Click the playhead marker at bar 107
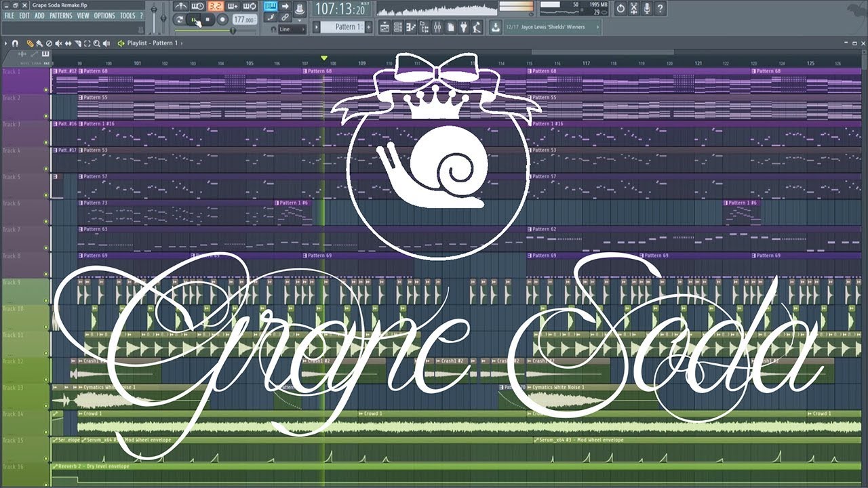The width and height of the screenshot is (868, 488). point(324,58)
